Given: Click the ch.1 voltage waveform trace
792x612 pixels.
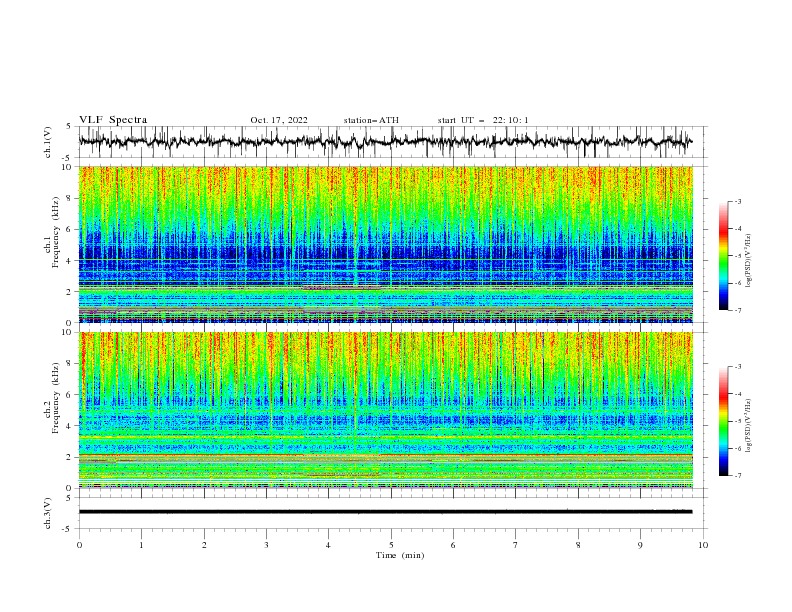Looking at the screenshot, I should (385, 141).
